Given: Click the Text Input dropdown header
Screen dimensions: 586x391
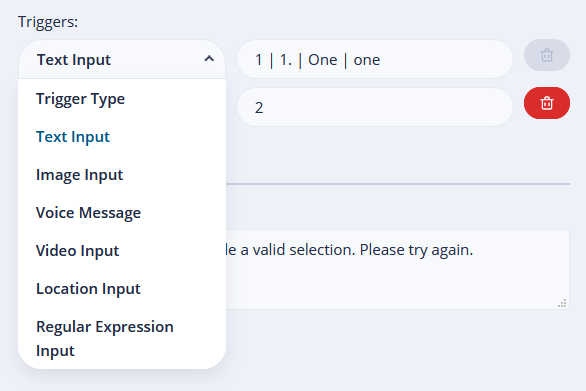Looking at the screenshot, I should (122, 59).
